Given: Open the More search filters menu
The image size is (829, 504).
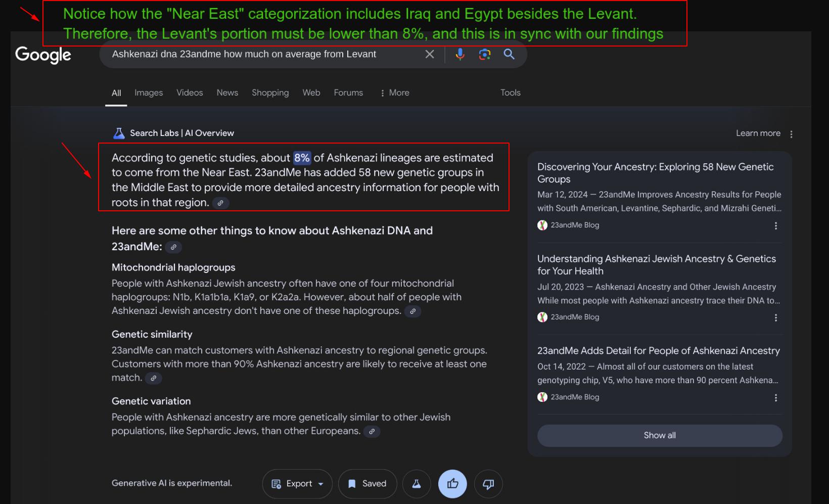Looking at the screenshot, I should click(395, 93).
